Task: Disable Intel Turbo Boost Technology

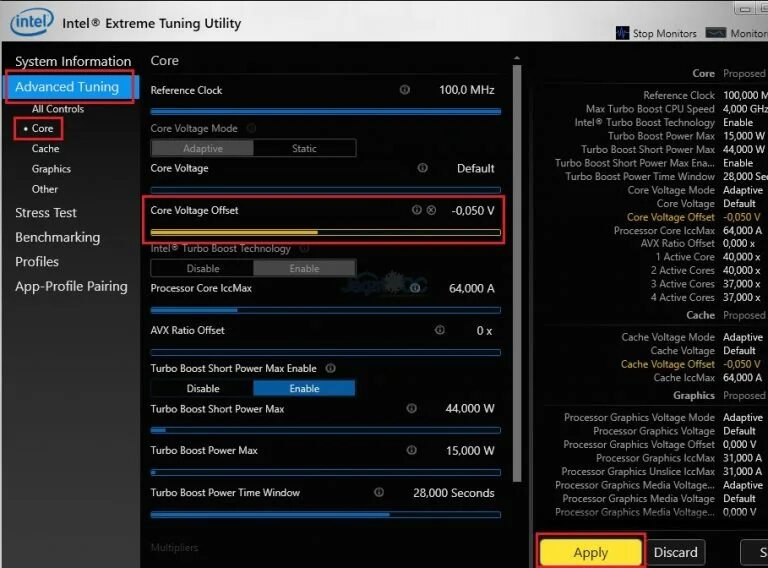Action: click(x=202, y=268)
